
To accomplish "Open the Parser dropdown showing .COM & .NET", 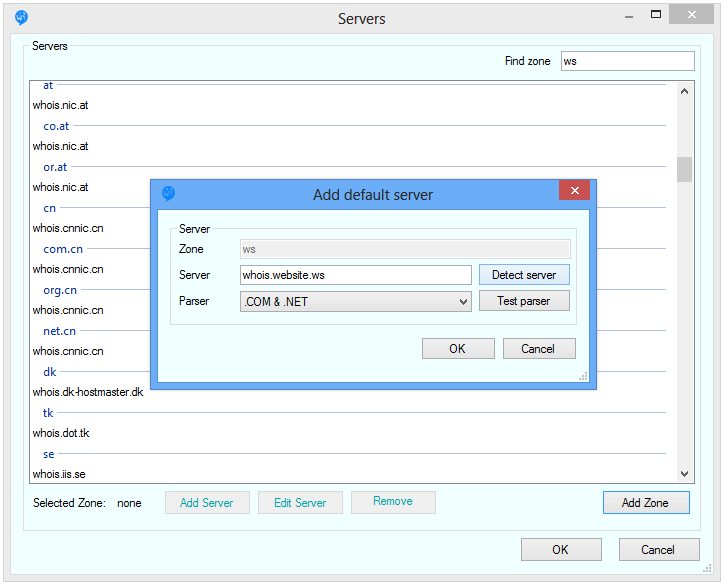I will [x=356, y=302].
